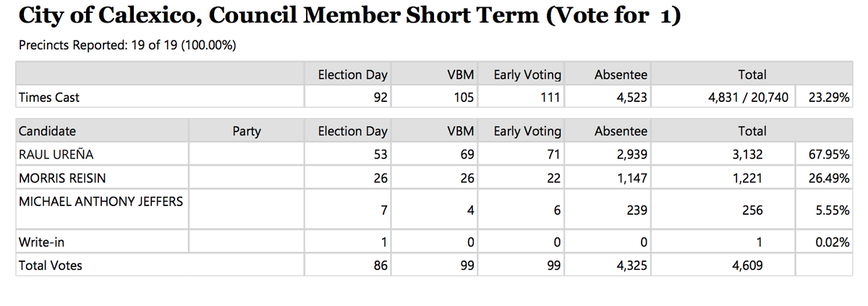Select the Party column header
The height and width of the screenshot is (306, 868).
(247, 132)
